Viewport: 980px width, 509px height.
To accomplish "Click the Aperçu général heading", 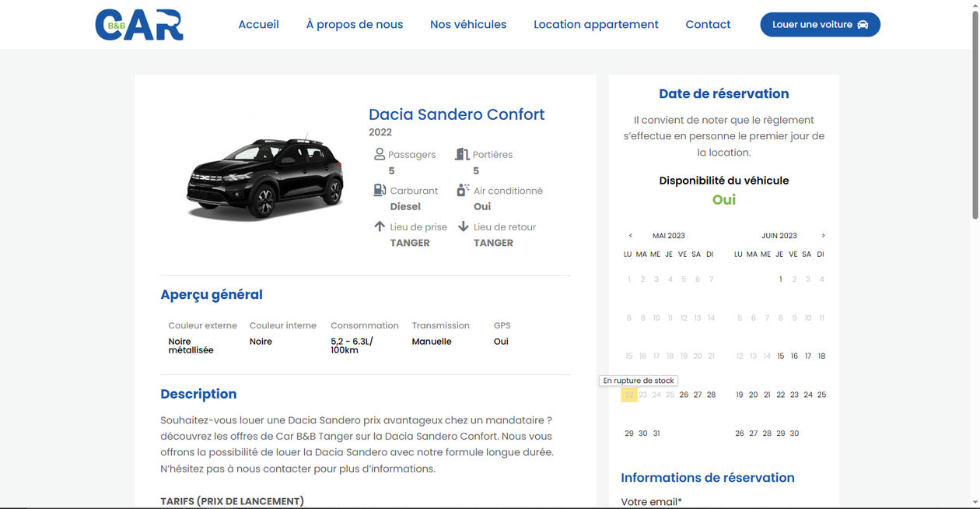I will click(212, 294).
